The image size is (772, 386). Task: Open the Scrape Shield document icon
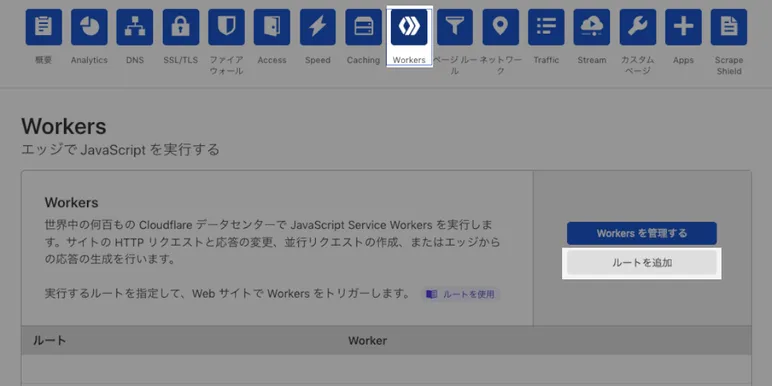pyautogui.click(x=729, y=27)
